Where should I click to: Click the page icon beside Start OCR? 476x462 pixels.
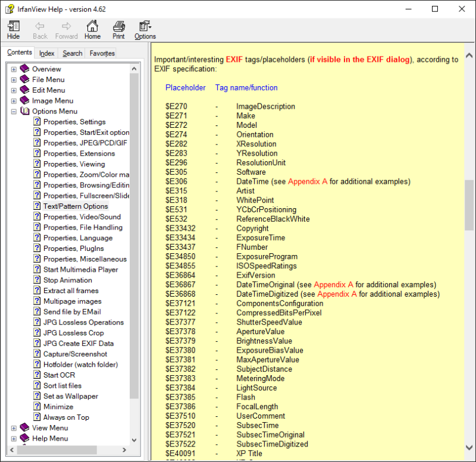(37, 375)
